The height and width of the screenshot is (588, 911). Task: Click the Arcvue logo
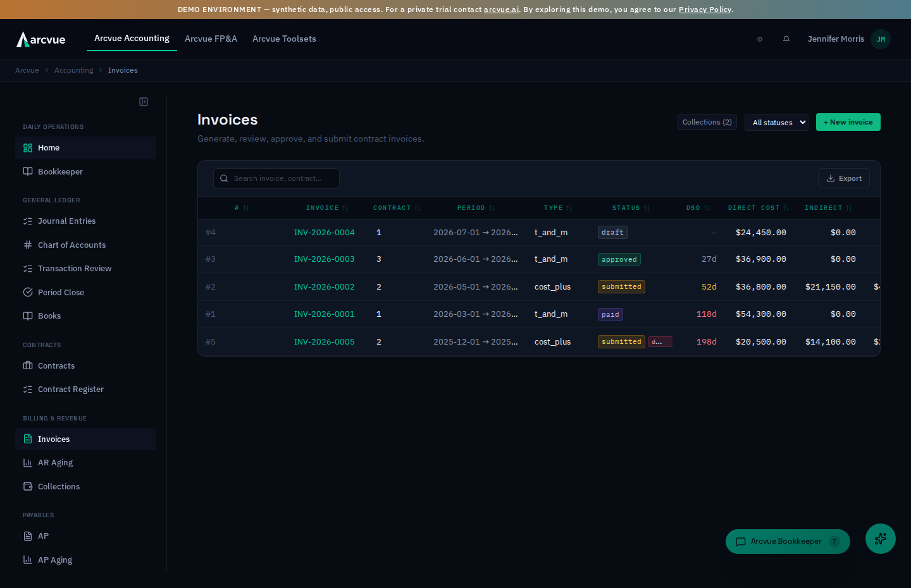point(41,39)
